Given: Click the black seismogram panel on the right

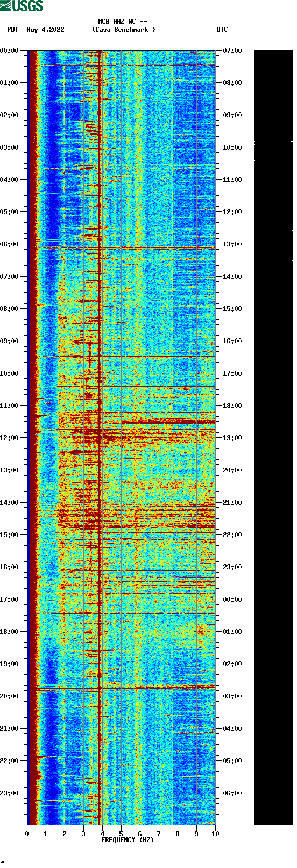Looking at the screenshot, I should (x=273, y=437).
